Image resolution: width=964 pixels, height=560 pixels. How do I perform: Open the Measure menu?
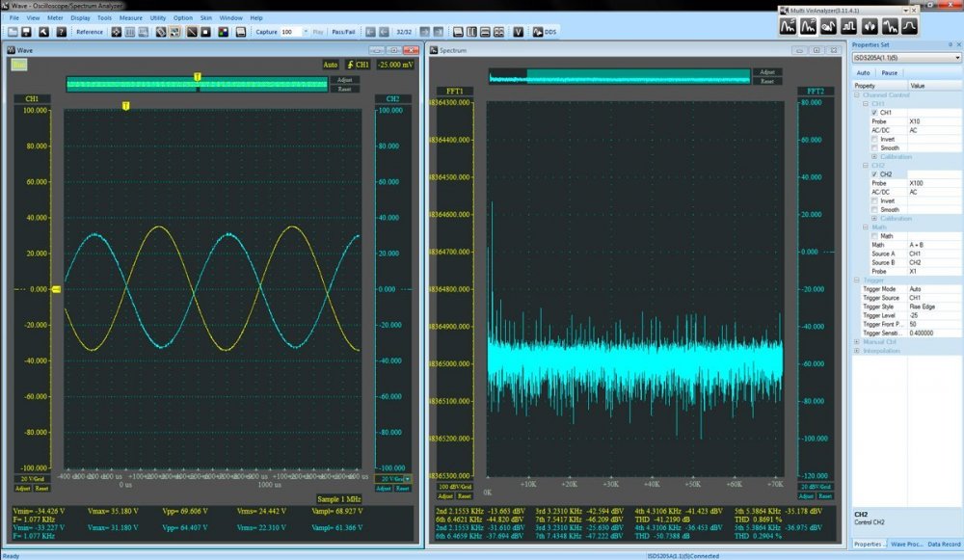(130, 17)
